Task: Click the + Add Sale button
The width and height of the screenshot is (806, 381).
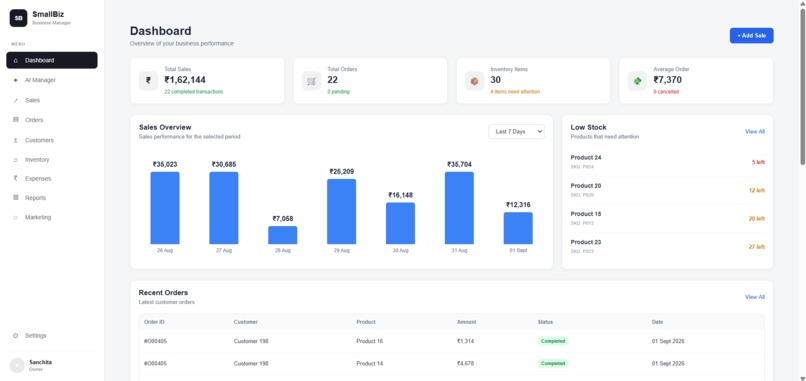Action: pos(751,35)
